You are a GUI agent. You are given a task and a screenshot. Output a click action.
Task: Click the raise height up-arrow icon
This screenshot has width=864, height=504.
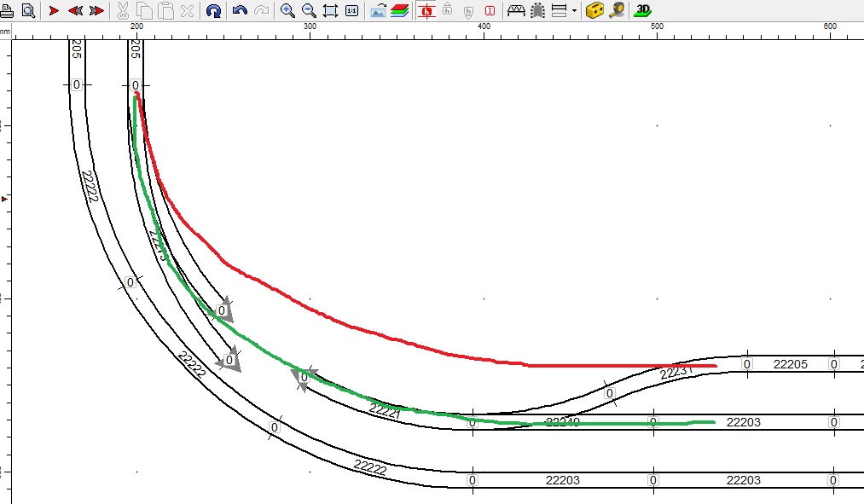coord(448,9)
